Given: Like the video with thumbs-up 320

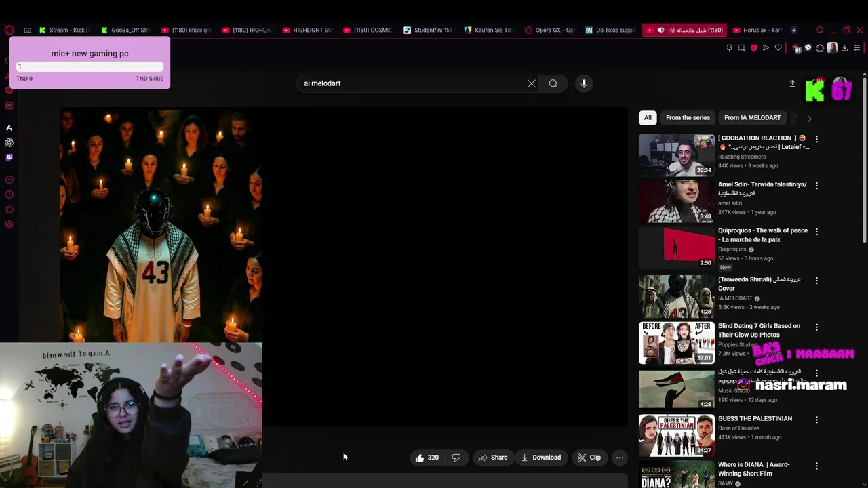Looking at the screenshot, I should tap(427, 457).
